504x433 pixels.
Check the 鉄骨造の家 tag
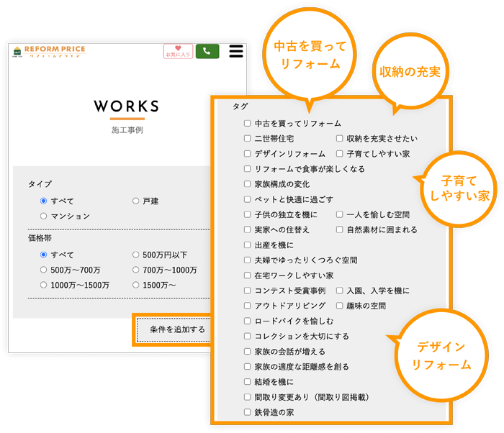coord(247,412)
